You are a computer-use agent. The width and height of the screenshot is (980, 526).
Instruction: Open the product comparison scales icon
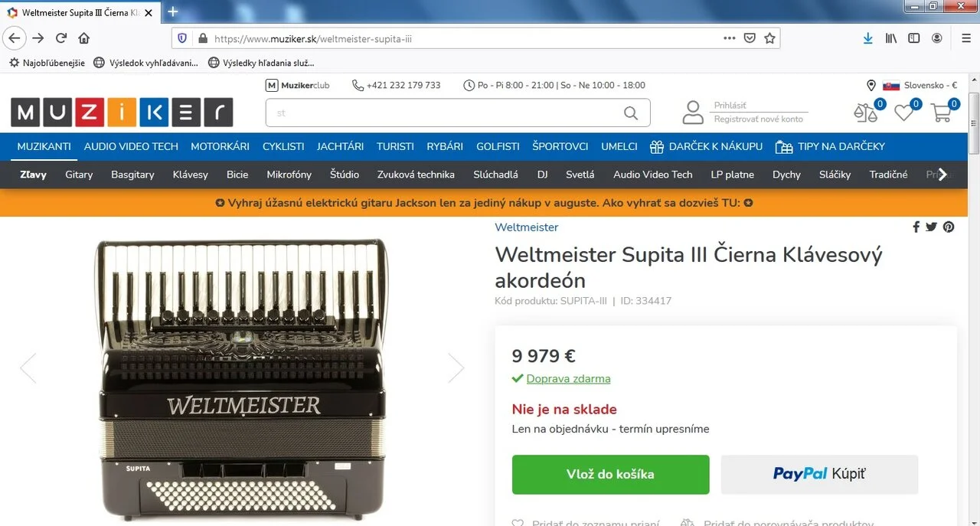pos(866,113)
